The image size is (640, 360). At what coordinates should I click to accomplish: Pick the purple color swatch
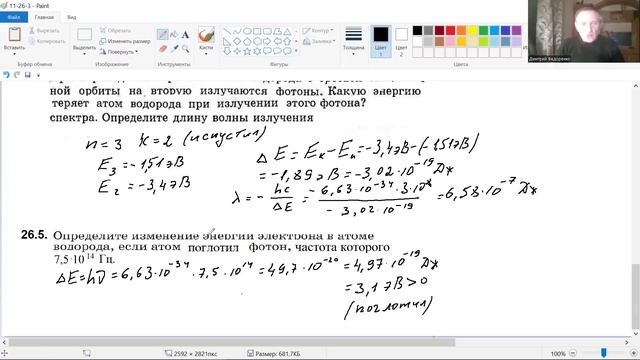[x=516, y=31]
